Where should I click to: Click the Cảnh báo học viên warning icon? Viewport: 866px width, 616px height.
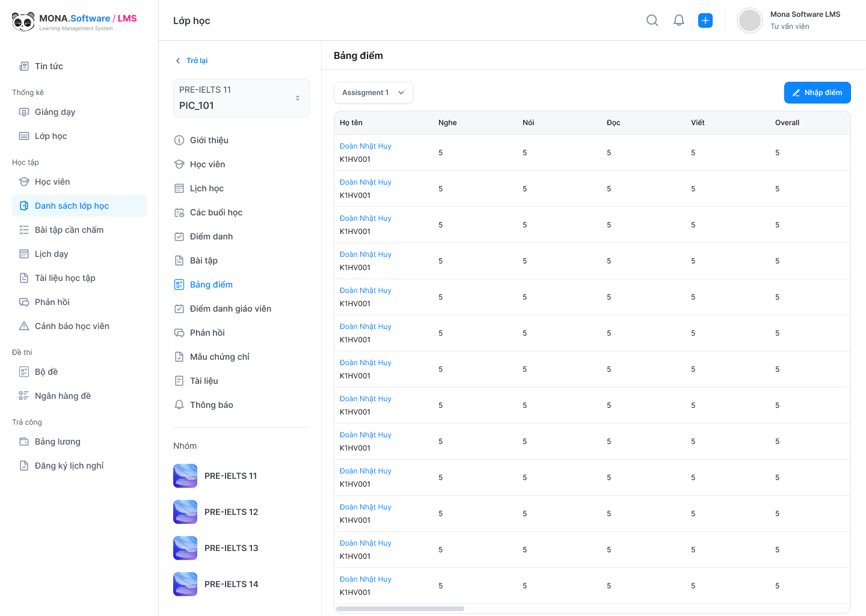pyautogui.click(x=24, y=326)
